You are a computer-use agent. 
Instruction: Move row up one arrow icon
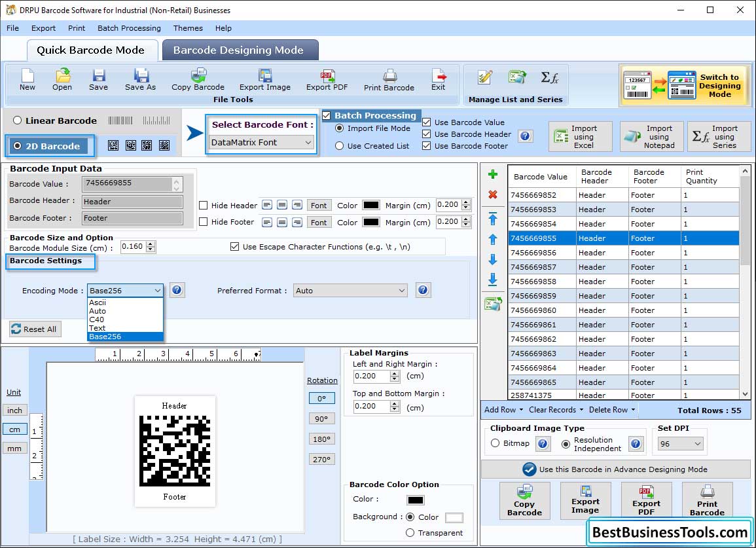tap(493, 239)
